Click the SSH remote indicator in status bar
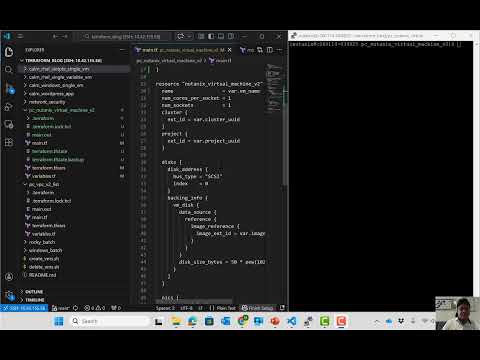Viewport: 480px width, 360px height. click(24, 308)
